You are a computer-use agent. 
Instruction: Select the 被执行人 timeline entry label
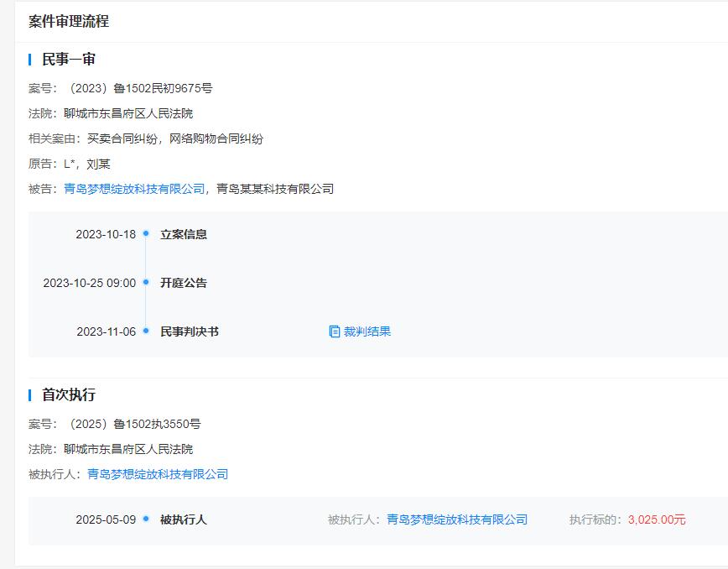pos(184,519)
